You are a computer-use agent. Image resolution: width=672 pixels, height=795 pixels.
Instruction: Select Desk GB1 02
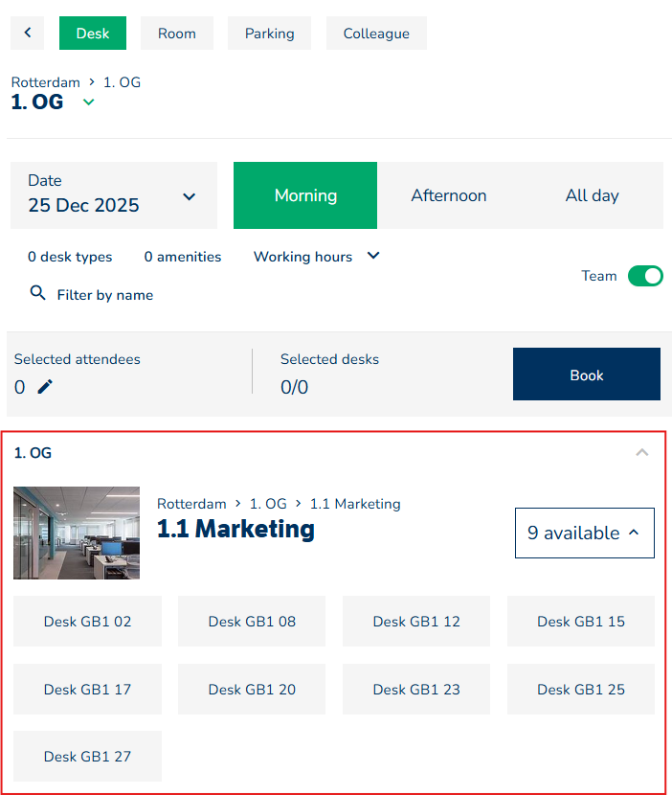pyautogui.click(x=87, y=621)
